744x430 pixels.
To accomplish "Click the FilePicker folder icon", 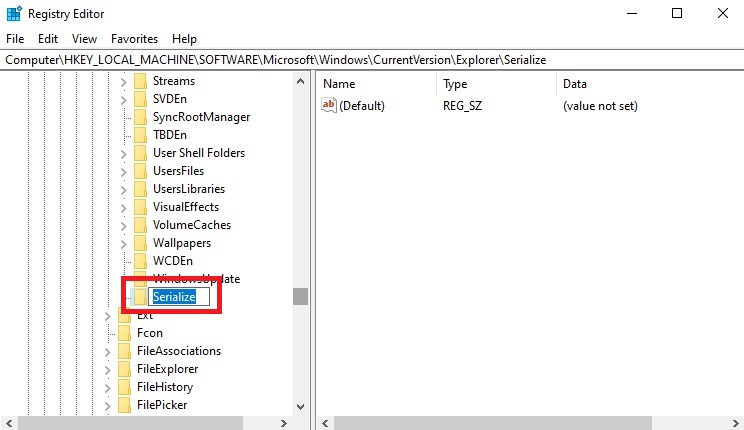I will pyautogui.click(x=124, y=405).
